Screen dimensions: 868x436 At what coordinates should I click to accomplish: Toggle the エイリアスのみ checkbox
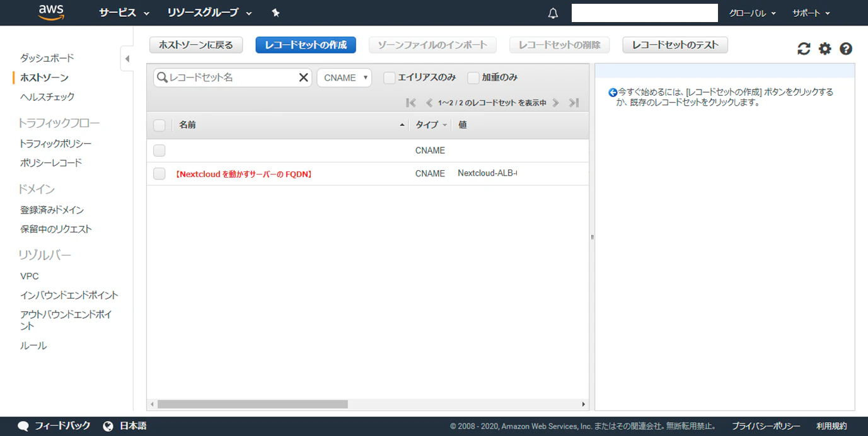click(x=390, y=77)
